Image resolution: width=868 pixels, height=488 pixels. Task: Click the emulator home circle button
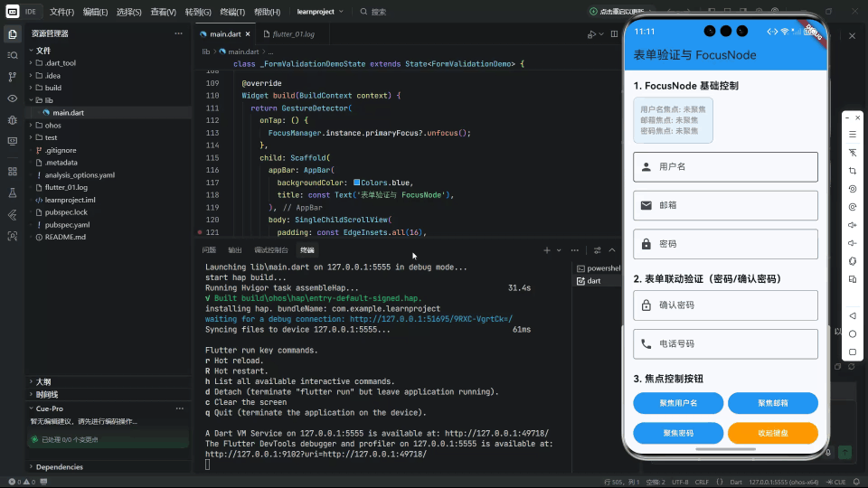(x=853, y=334)
